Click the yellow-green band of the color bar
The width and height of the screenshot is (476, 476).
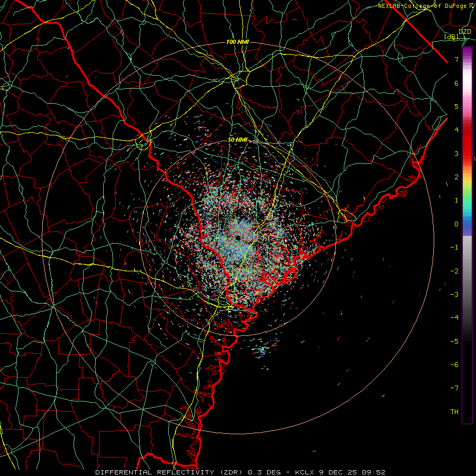467,185
